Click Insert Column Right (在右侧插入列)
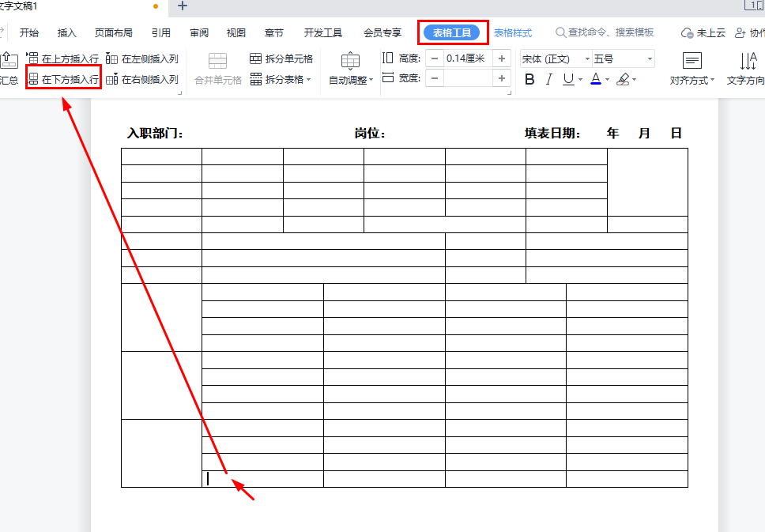Image resolution: width=765 pixels, height=532 pixels. (x=142, y=79)
